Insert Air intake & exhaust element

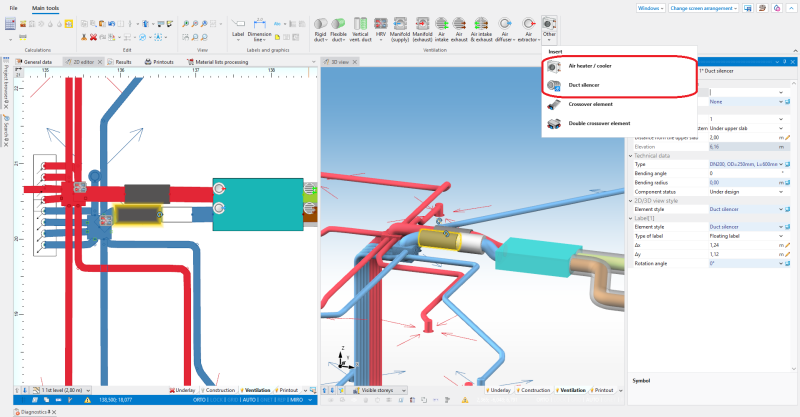tap(481, 30)
